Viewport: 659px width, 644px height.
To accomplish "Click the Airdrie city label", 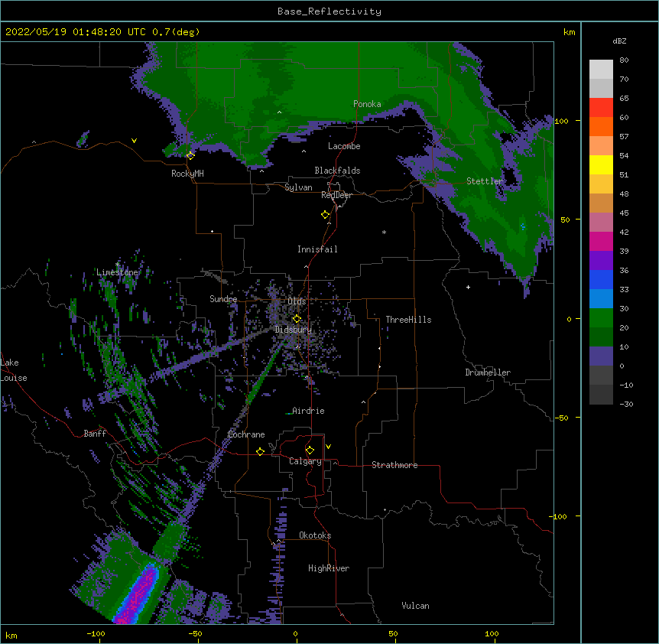I will click(x=309, y=410).
